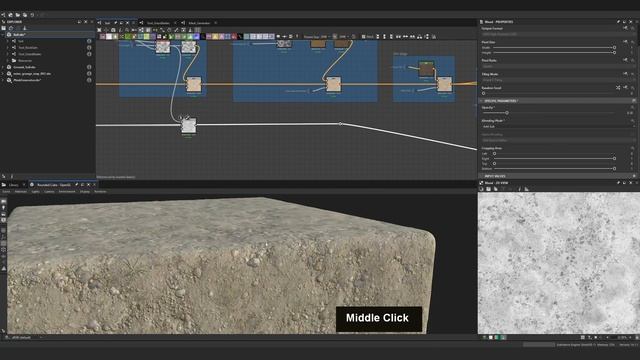The width and height of the screenshot is (640, 360).
Task: Select the Resources folder in the Explorer
Action: 24,60
